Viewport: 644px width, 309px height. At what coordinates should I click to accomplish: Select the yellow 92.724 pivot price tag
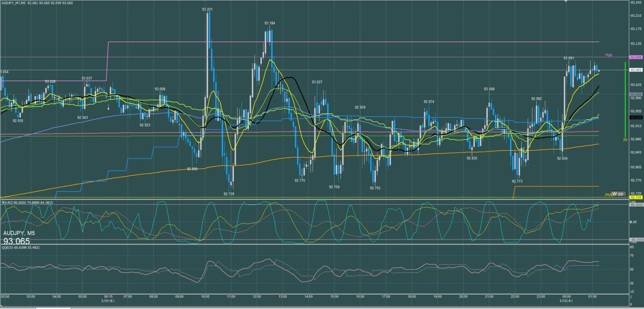click(x=636, y=198)
